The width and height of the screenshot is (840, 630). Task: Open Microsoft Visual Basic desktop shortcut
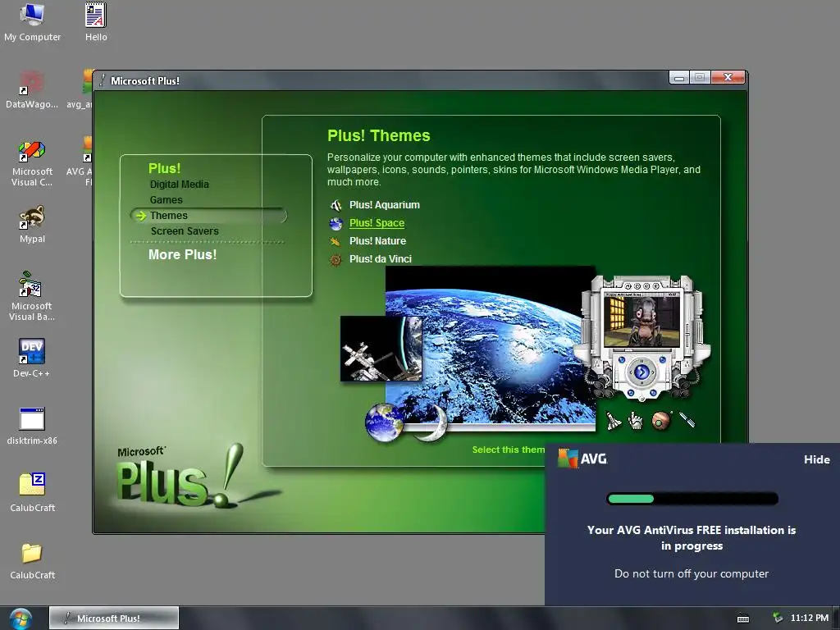[x=32, y=295]
